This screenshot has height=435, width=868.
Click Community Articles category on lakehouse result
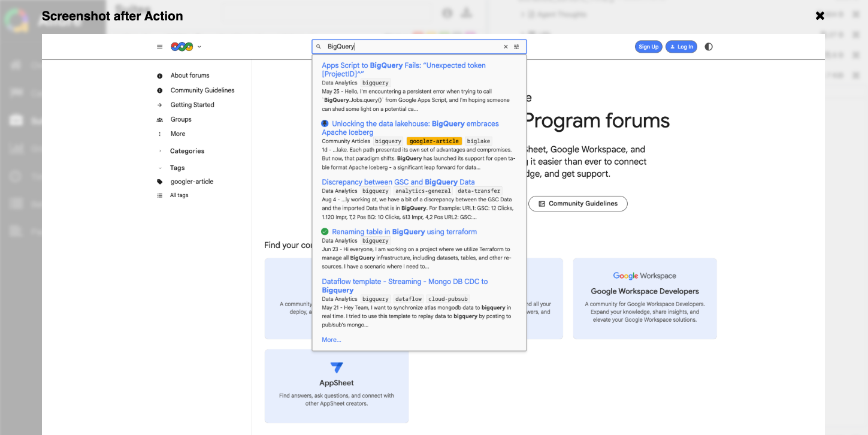point(346,141)
